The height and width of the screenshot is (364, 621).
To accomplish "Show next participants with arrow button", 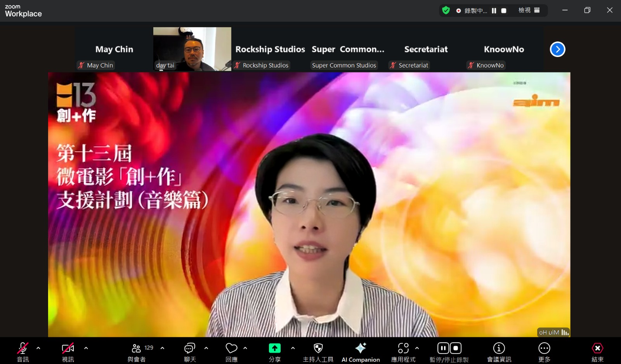I will [557, 49].
